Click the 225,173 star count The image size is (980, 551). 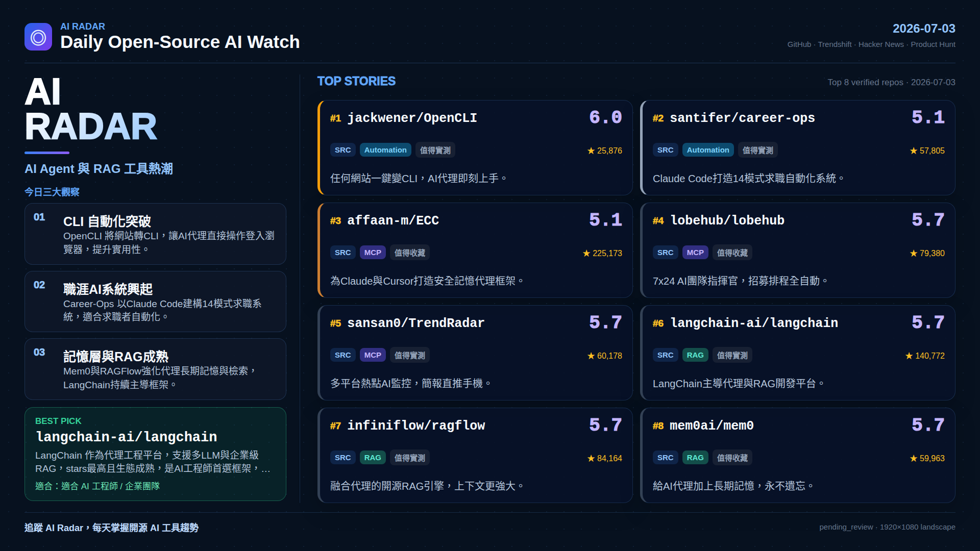(x=602, y=253)
